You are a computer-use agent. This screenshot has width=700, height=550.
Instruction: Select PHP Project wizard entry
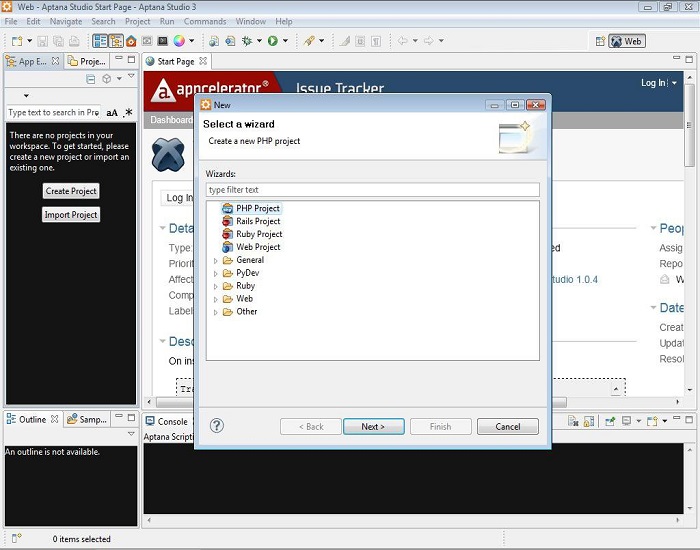point(257,208)
